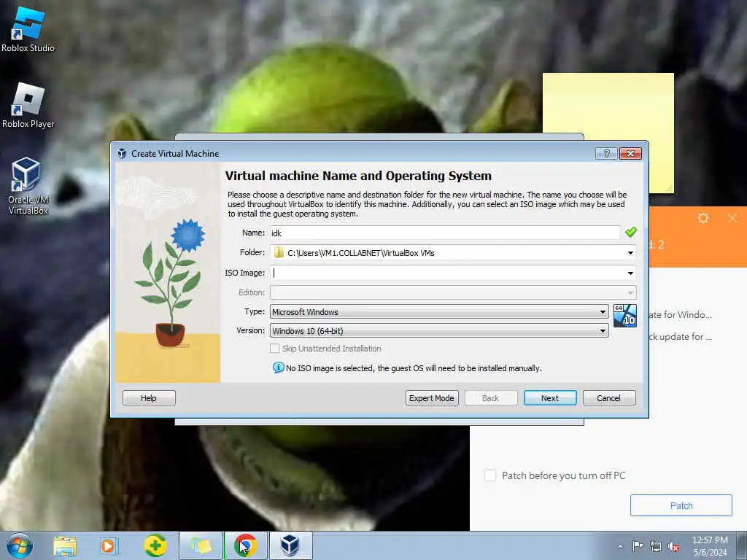
Task: Open the Type dropdown showing Microsoft Windows
Action: coord(439,312)
